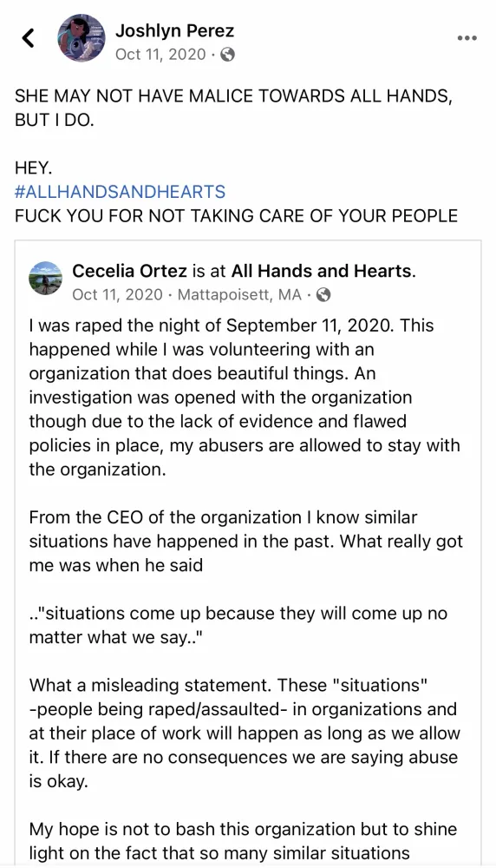496x868 pixels.
Task: Click the paragraph beginning "My hope is not"
Action: point(244,841)
